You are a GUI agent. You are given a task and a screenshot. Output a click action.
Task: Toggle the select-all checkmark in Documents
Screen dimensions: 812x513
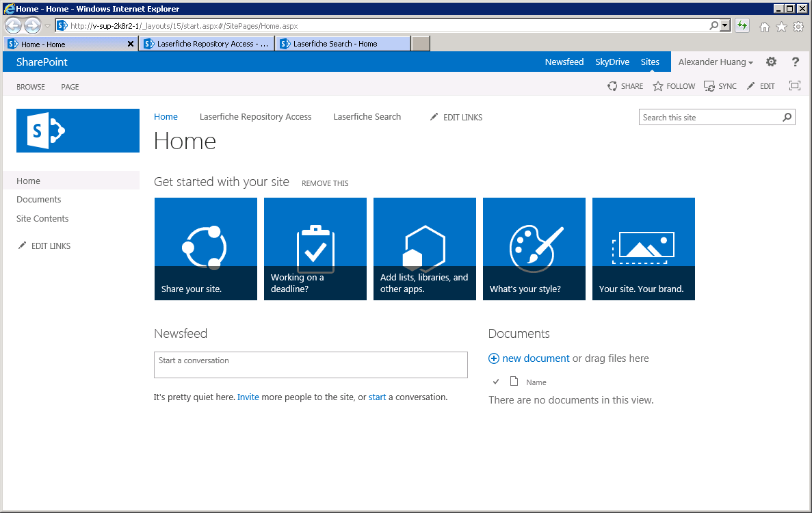(495, 382)
